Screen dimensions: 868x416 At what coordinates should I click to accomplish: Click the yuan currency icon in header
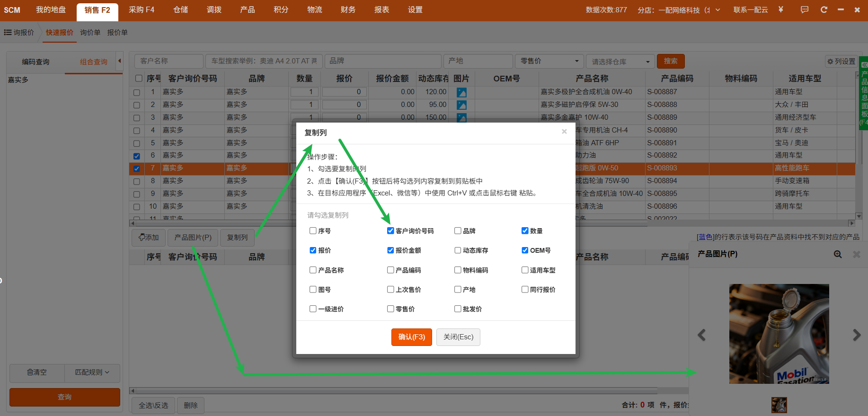point(780,9)
